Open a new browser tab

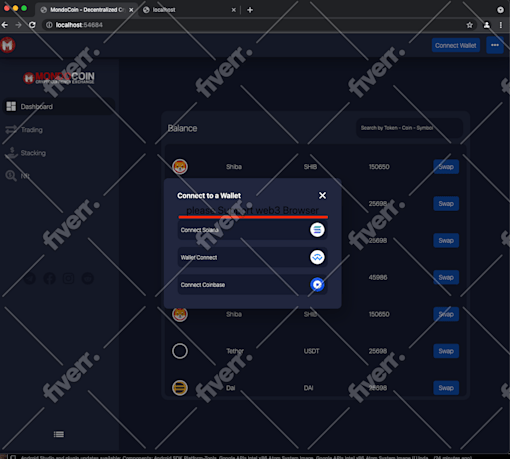point(250,10)
